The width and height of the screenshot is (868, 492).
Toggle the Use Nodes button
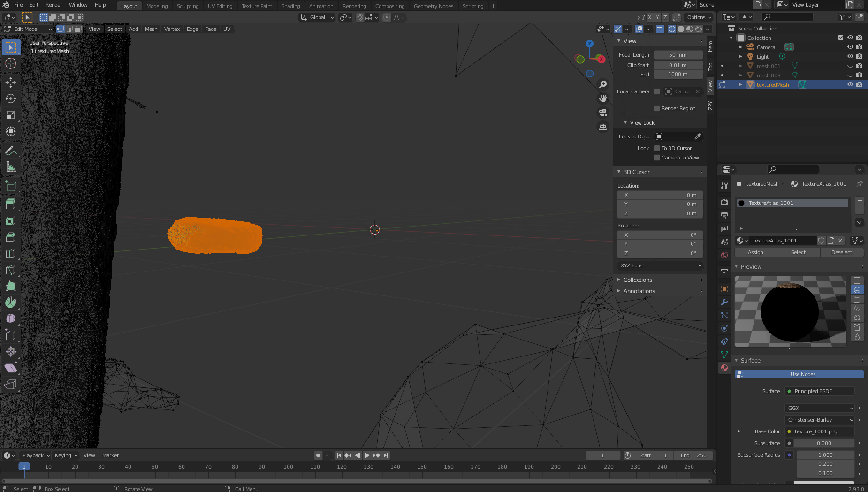coord(799,374)
